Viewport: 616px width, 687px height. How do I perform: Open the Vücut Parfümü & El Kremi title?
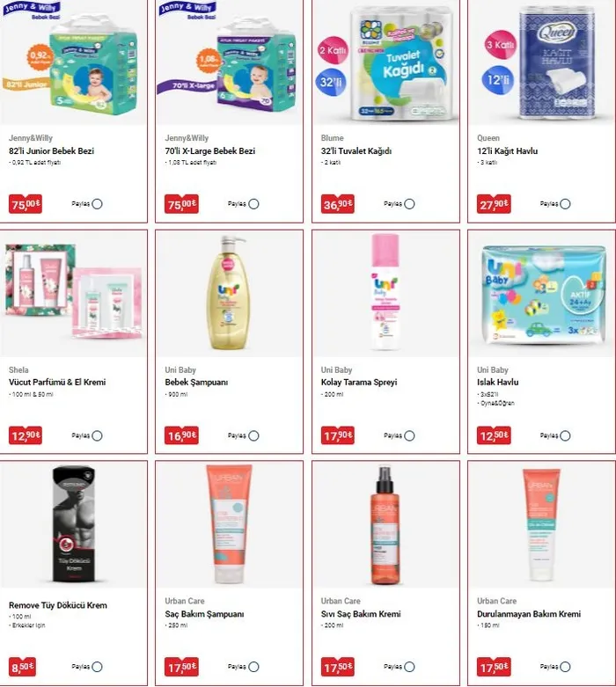coord(57,382)
